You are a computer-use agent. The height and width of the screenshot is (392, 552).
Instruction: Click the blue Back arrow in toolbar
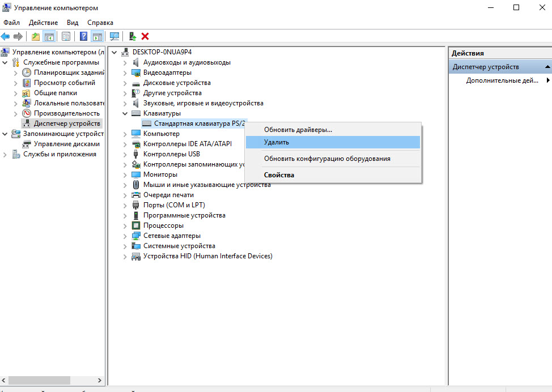click(x=6, y=36)
